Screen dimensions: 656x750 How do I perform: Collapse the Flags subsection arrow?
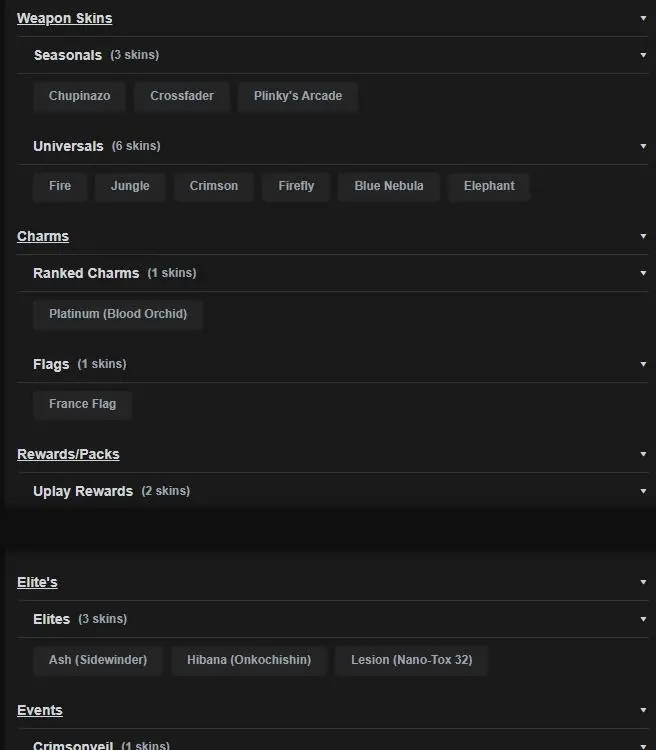[643, 364]
